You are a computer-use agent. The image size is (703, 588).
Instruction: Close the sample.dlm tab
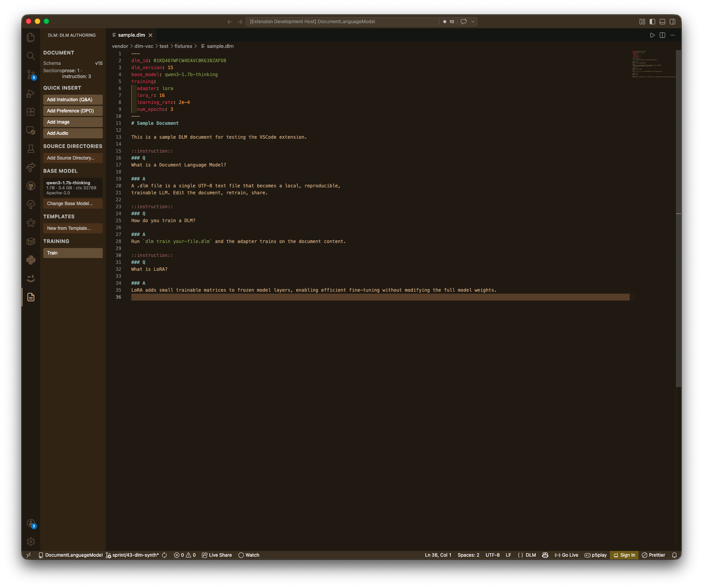[x=151, y=35]
